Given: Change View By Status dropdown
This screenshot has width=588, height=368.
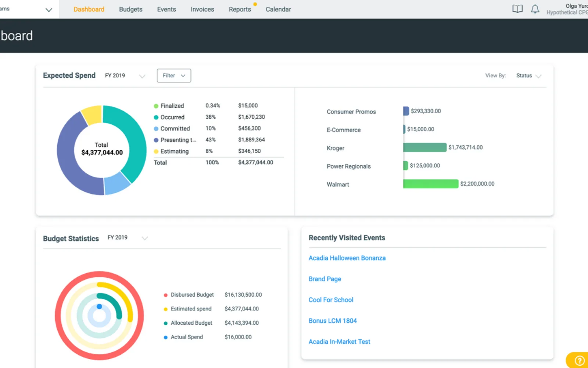Looking at the screenshot, I should (528, 76).
